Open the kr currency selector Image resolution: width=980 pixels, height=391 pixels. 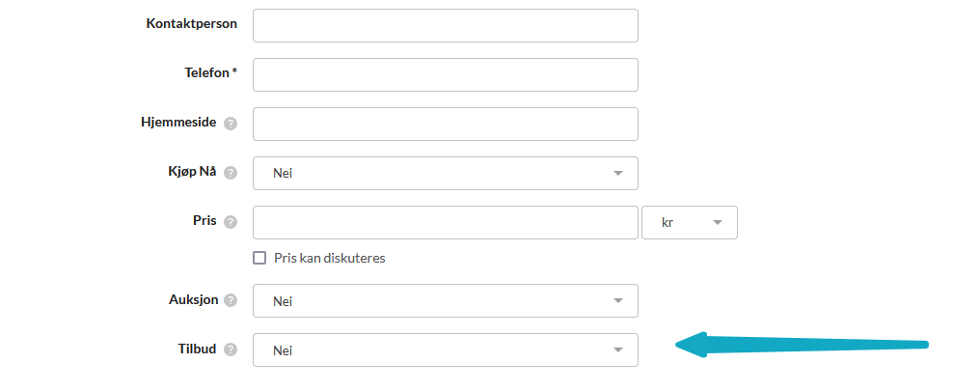[x=689, y=222]
